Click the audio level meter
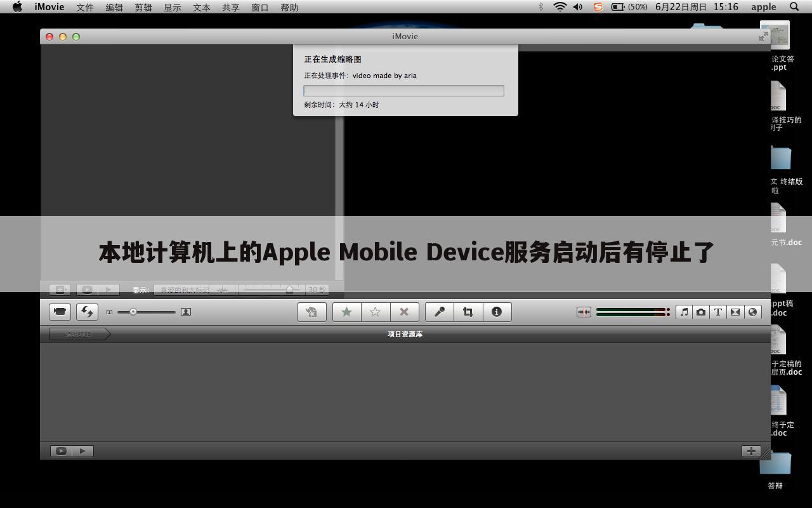 coord(633,312)
